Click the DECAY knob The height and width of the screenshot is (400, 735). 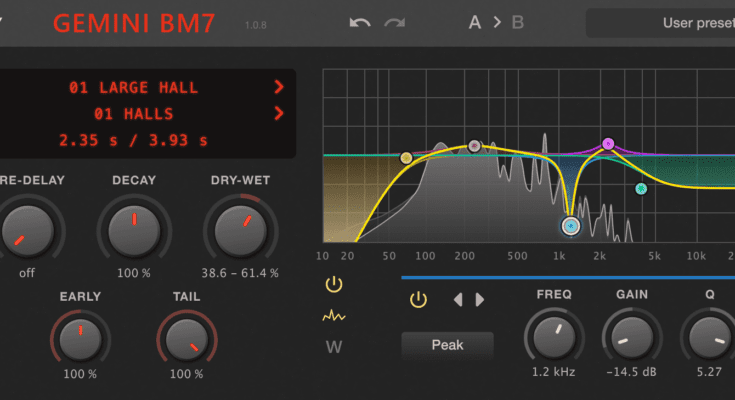(x=133, y=229)
